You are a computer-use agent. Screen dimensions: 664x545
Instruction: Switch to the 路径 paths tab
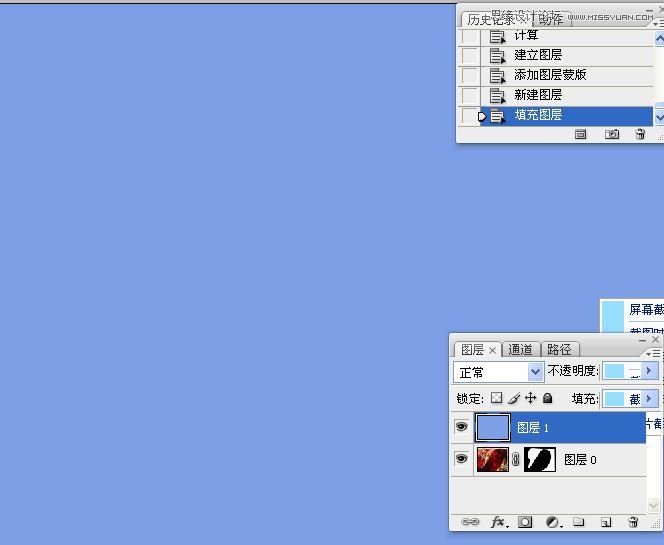point(559,349)
